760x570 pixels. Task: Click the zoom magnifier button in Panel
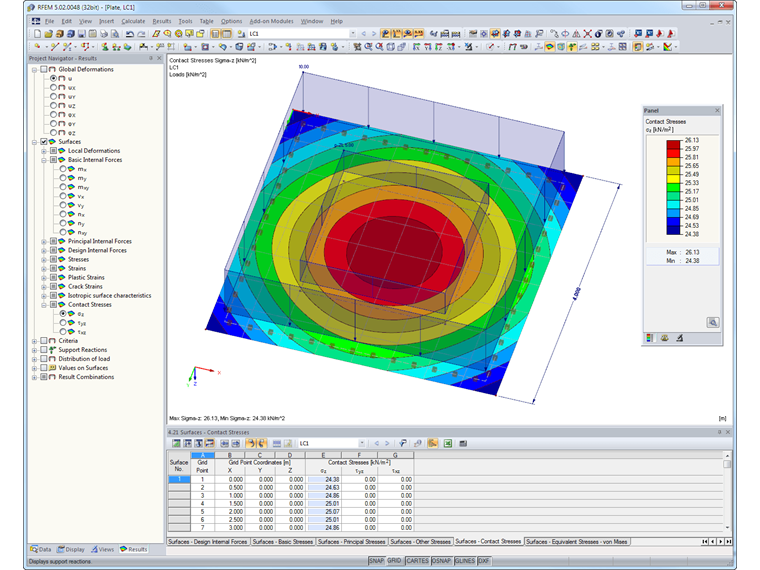click(x=712, y=322)
